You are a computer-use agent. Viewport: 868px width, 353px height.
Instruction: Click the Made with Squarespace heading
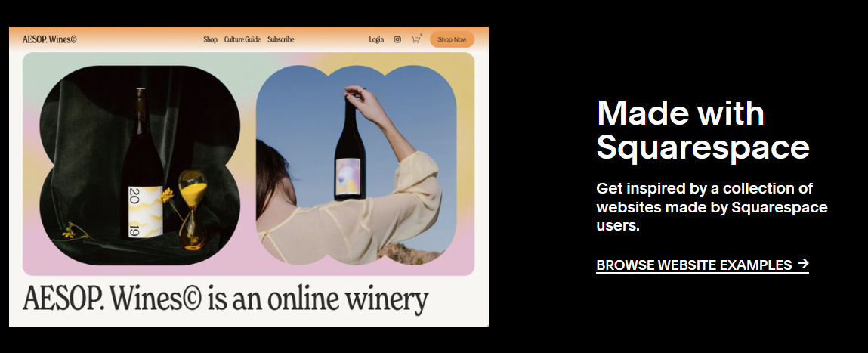pos(703,130)
